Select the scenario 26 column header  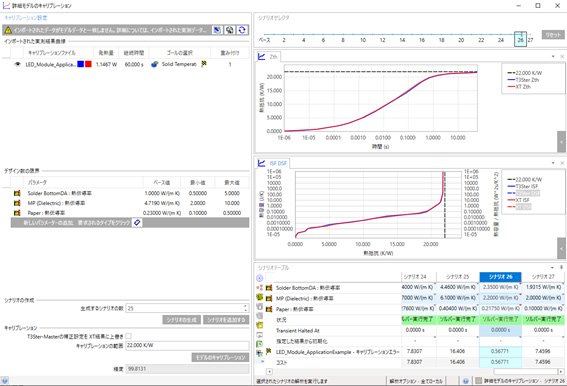coord(500,277)
